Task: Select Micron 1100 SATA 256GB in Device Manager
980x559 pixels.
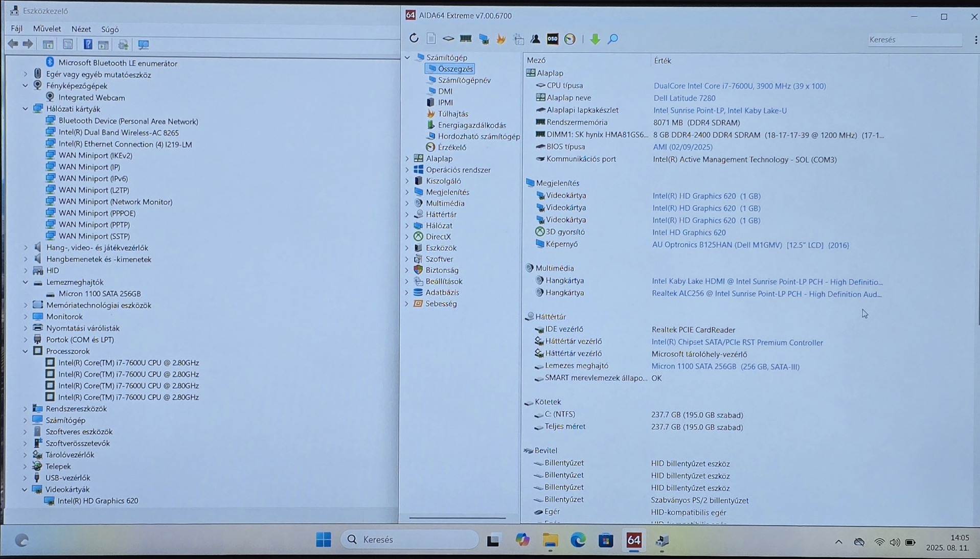Action: pos(100,294)
